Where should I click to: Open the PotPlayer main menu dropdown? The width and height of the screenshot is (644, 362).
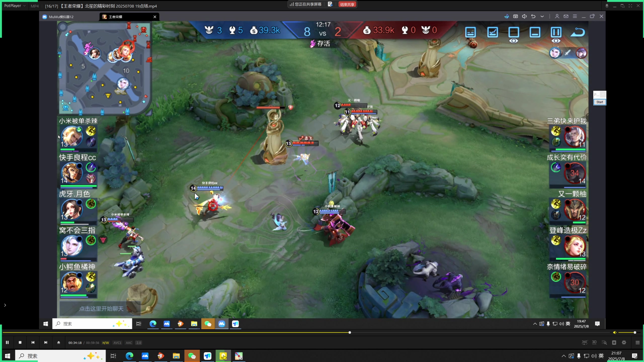15,6
